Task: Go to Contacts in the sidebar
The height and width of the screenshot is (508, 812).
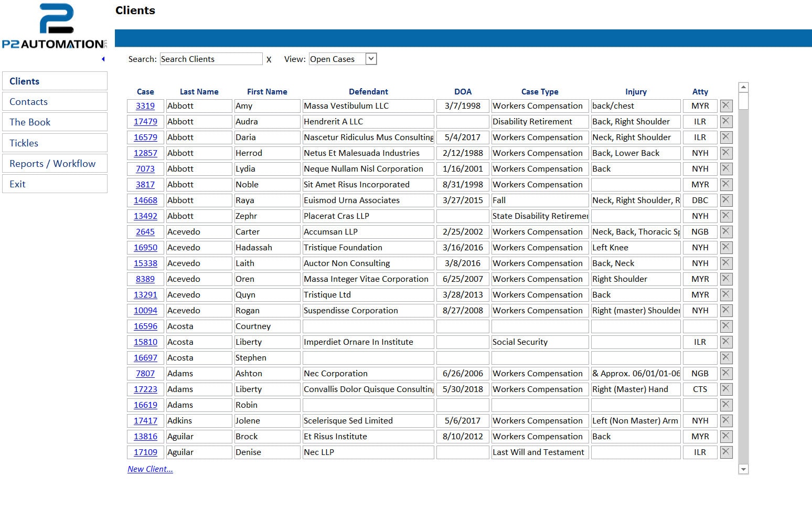Action: coord(55,101)
